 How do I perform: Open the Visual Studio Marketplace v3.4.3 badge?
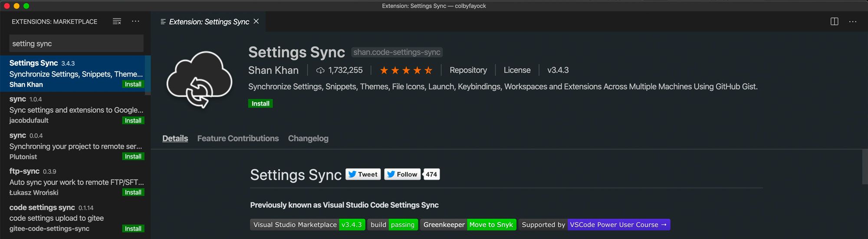click(307, 225)
